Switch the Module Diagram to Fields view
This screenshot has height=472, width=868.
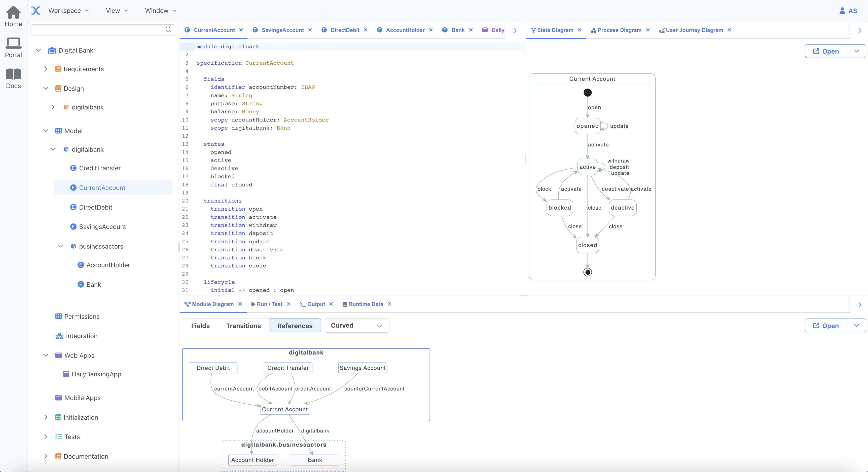click(200, 326)
